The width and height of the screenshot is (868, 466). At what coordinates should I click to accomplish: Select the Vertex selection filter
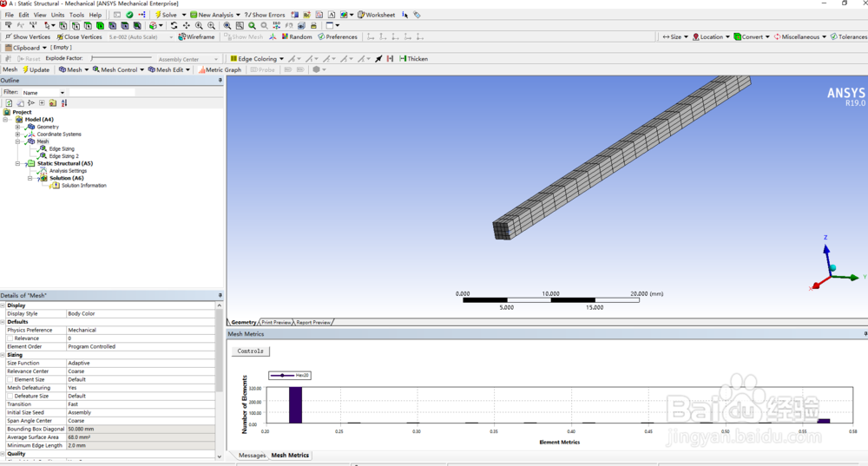63,25
